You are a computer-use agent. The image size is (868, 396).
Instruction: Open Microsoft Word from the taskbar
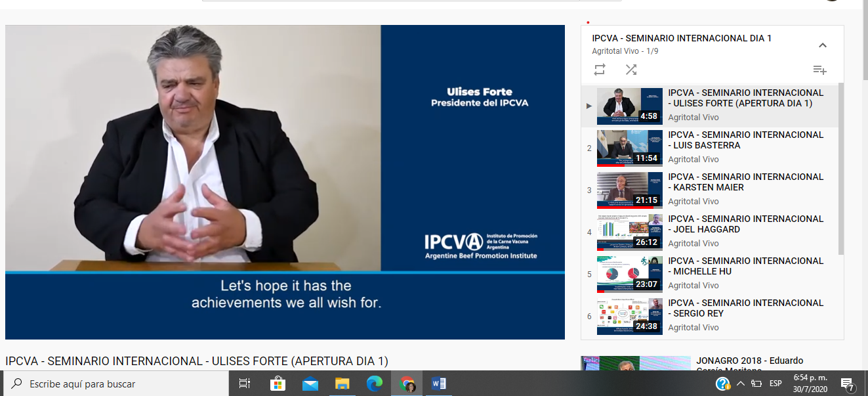(x=439, y=384)
